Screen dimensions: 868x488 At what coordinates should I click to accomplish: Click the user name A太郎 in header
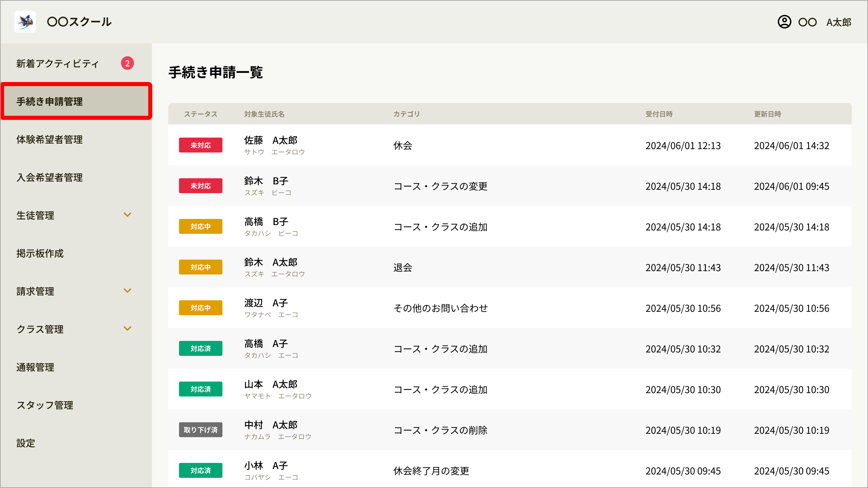839,22
